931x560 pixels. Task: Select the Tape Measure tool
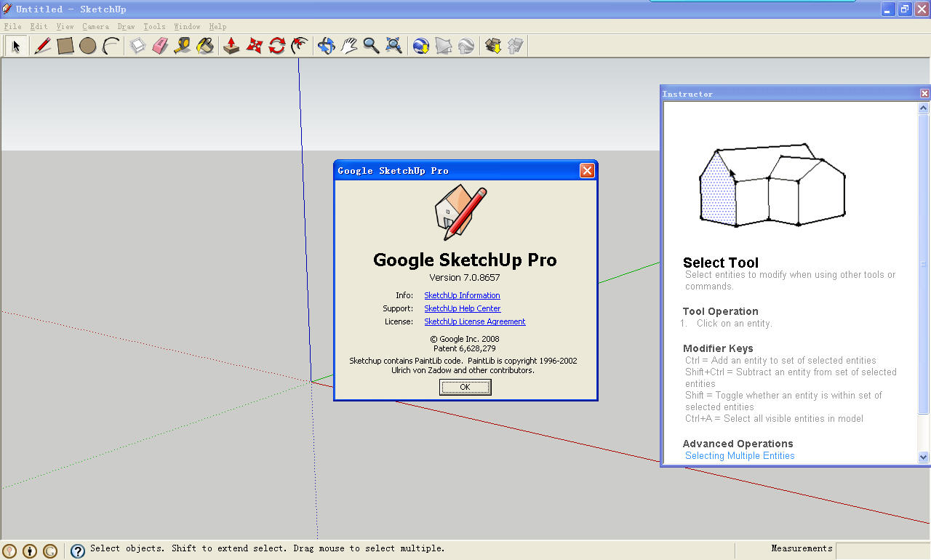pos(183,46)
